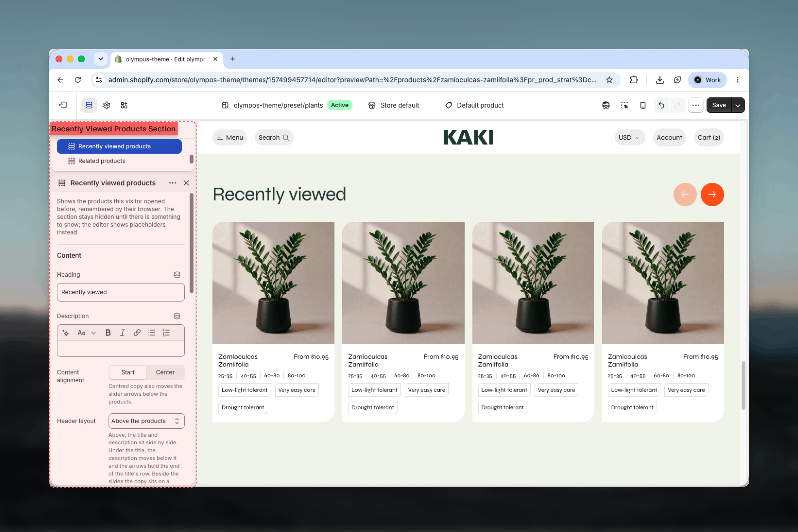The height and width of the screenshot is (532, 798).
Task: Open the three-dot More actions menu
Action: pos(696,105)
